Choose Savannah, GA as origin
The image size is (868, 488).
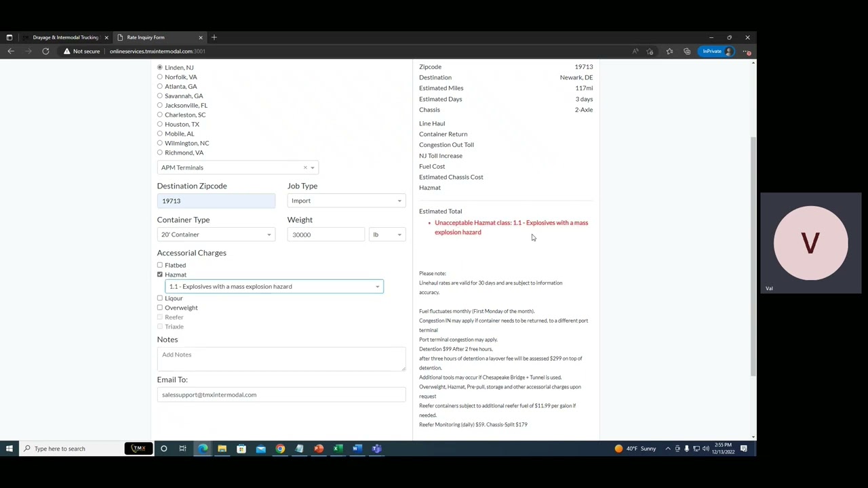point(160,96)
